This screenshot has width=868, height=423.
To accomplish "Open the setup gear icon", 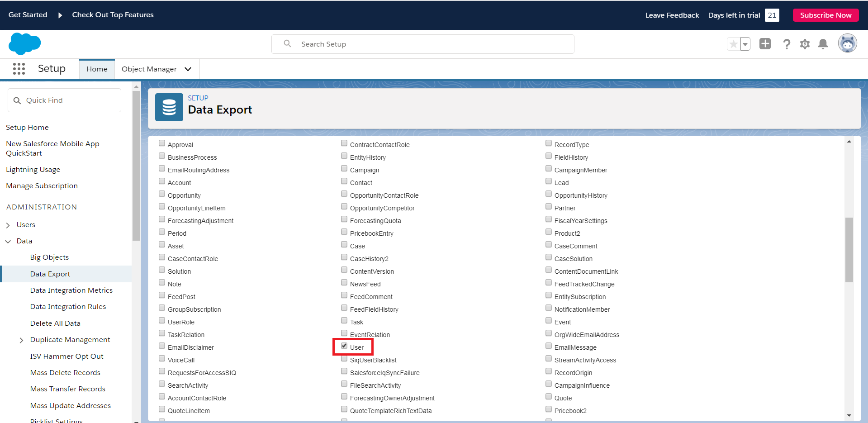I will (x=805, y=44).
